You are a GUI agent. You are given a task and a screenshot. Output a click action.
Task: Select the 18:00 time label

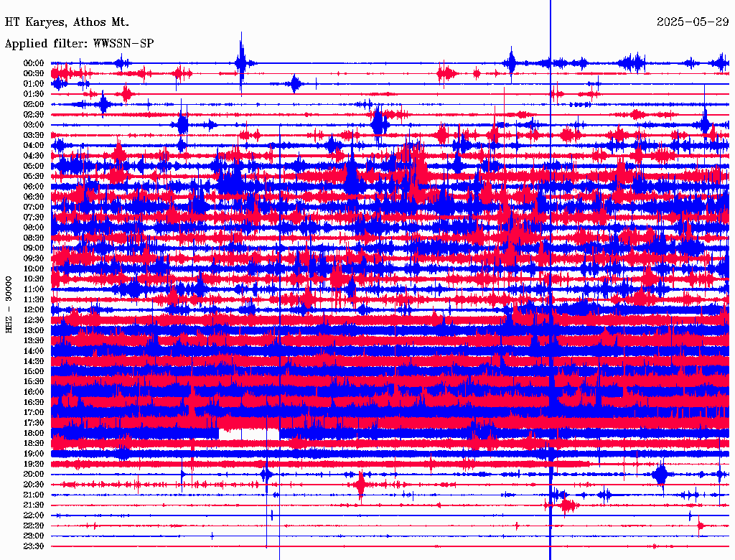point(34,434)
